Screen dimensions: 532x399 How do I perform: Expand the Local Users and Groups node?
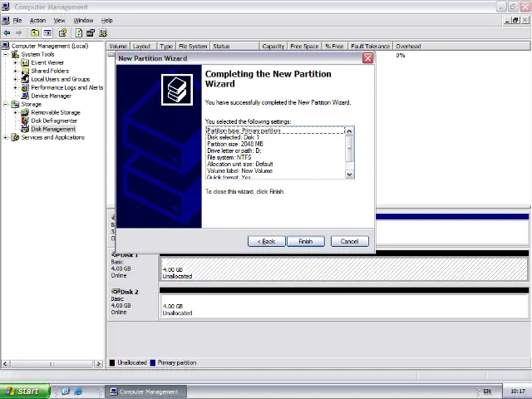(x=15, y=80)
